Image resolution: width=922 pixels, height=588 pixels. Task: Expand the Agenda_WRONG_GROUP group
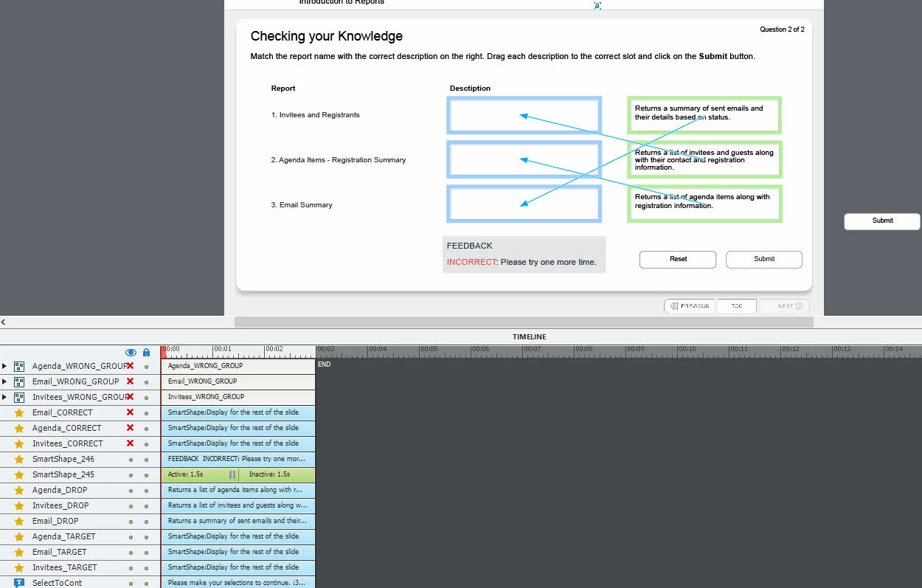point(4,366)
